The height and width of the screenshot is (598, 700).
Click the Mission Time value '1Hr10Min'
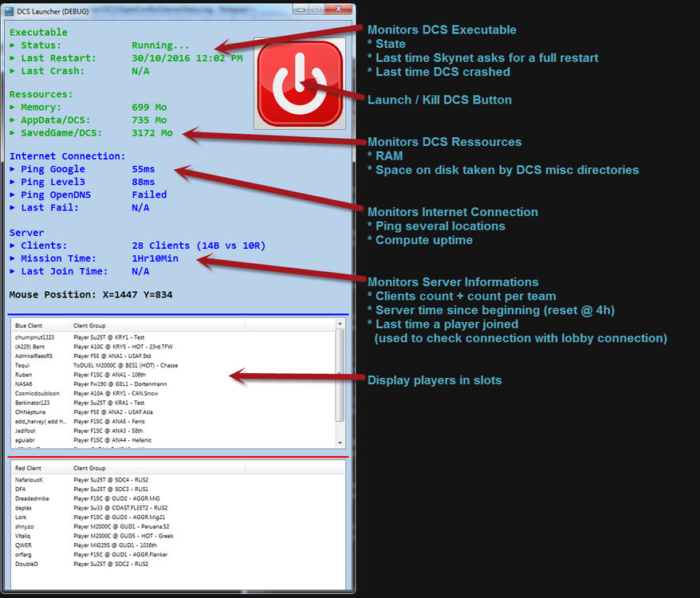click(x=155, y=259)
